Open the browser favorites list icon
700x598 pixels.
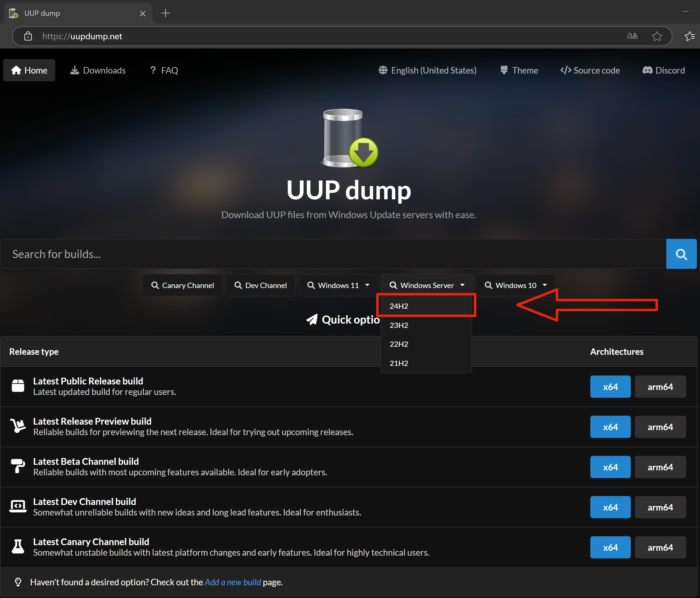point(689,36)
